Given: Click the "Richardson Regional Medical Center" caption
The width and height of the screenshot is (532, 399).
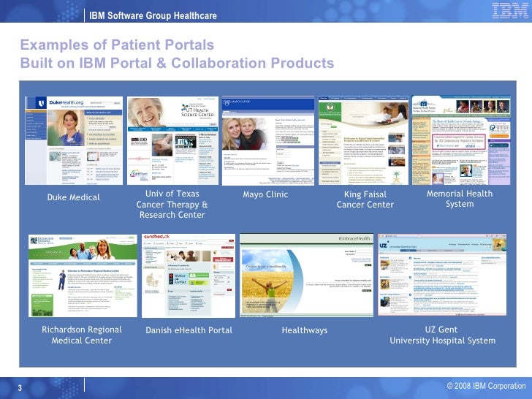Looking at the screenshot, I should [x=82, y=335].
